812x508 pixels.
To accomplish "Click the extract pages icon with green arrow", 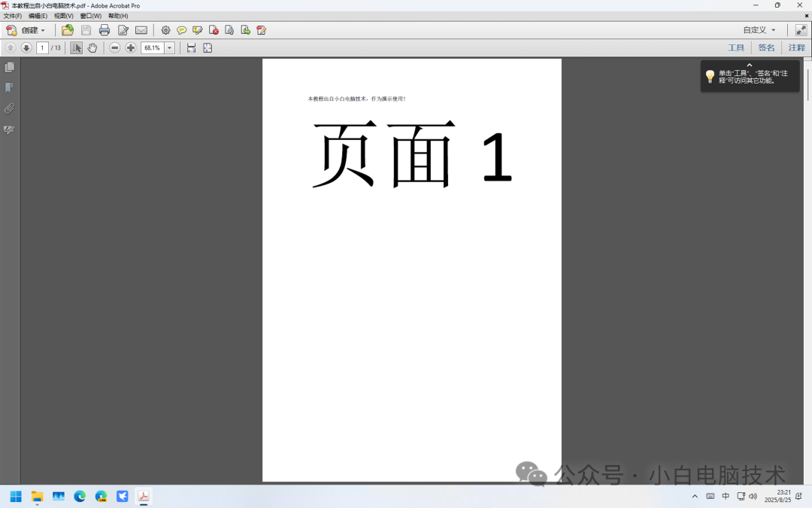I will [x=245, y=30].
